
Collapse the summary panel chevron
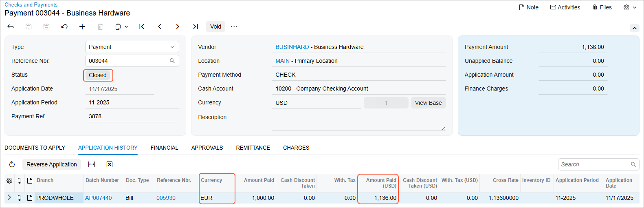pos(634,28)
